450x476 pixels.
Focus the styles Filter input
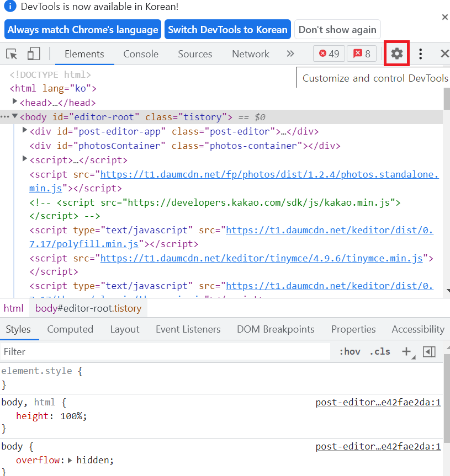tap(165, 352)
